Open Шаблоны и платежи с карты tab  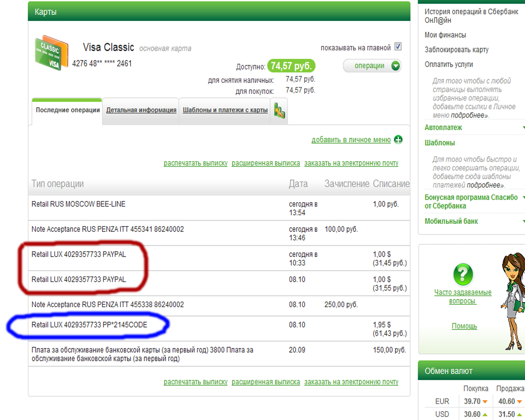[x=225, y=110]
